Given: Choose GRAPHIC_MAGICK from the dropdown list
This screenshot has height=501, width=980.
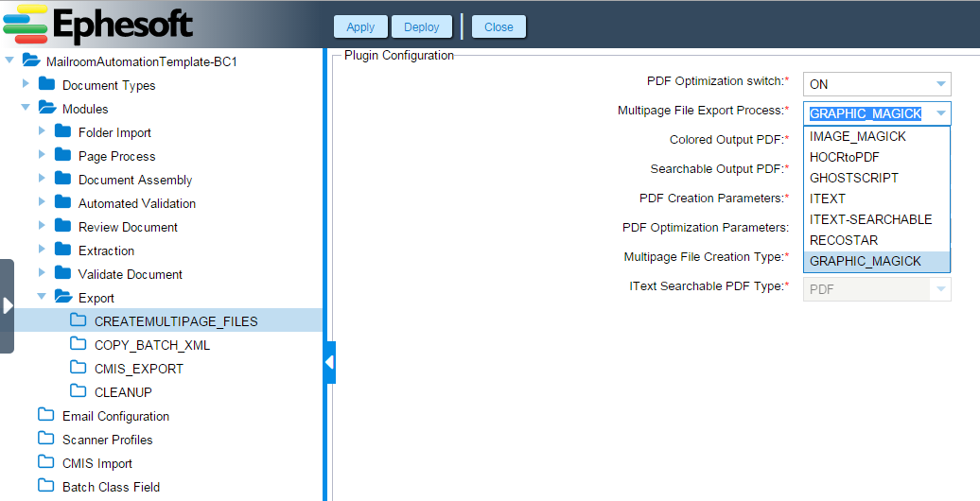Looking at the screenshot, I should (877, 261).
